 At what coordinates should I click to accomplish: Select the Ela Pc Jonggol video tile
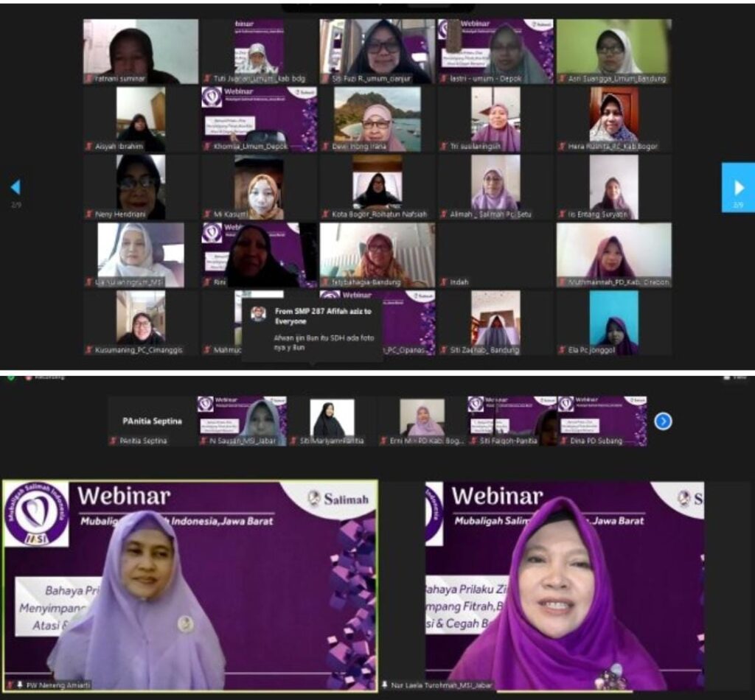613,322
